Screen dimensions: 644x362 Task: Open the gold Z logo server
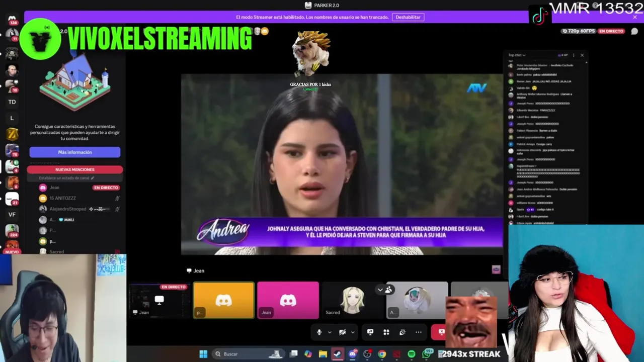pos(12,134)
